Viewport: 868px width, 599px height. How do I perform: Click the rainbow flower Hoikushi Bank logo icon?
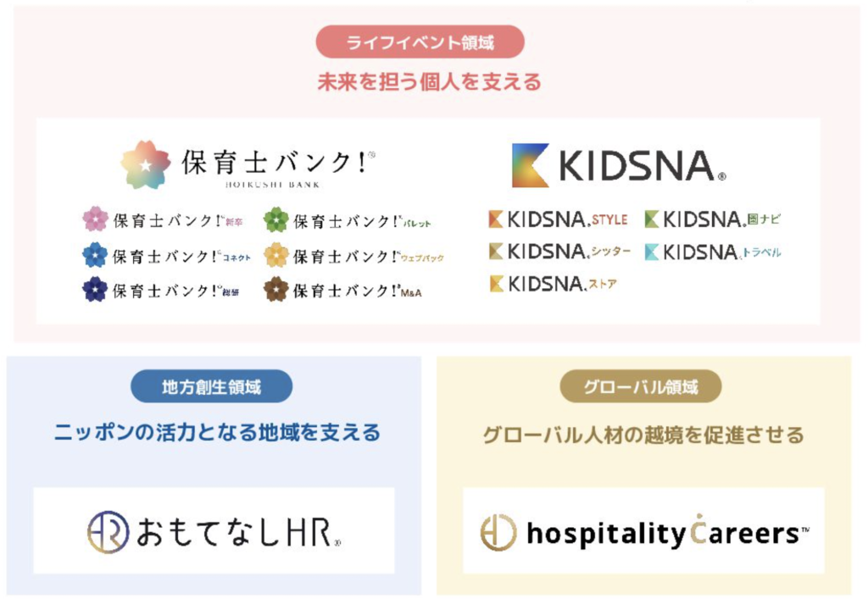tap(146, 164)
